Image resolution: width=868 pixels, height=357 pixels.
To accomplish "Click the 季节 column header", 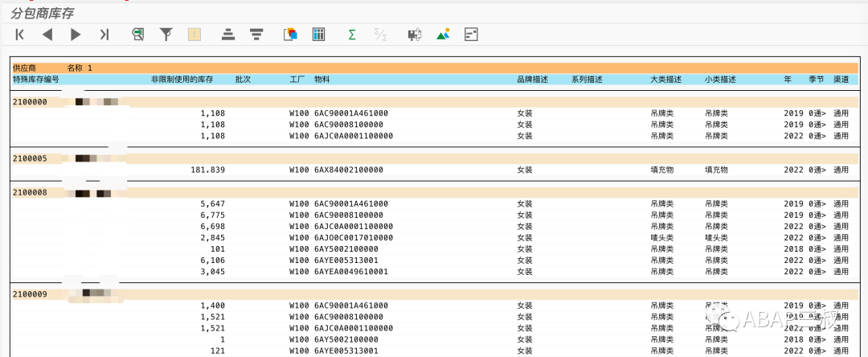I will pos(816,80).
